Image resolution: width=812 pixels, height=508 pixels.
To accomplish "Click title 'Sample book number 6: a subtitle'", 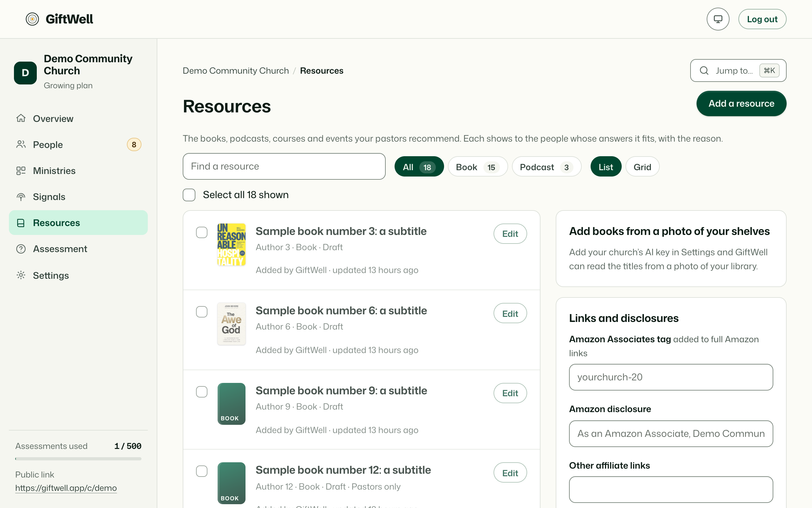I will [x=341, y=311].
